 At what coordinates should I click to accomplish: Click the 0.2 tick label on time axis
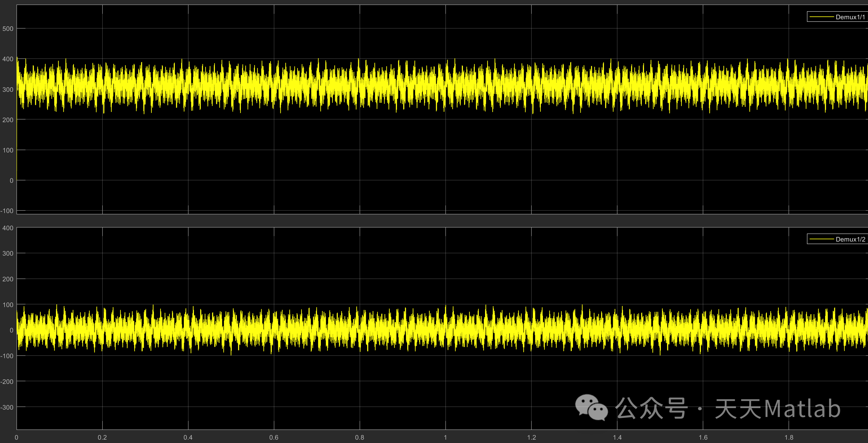(x=102, y=437)
